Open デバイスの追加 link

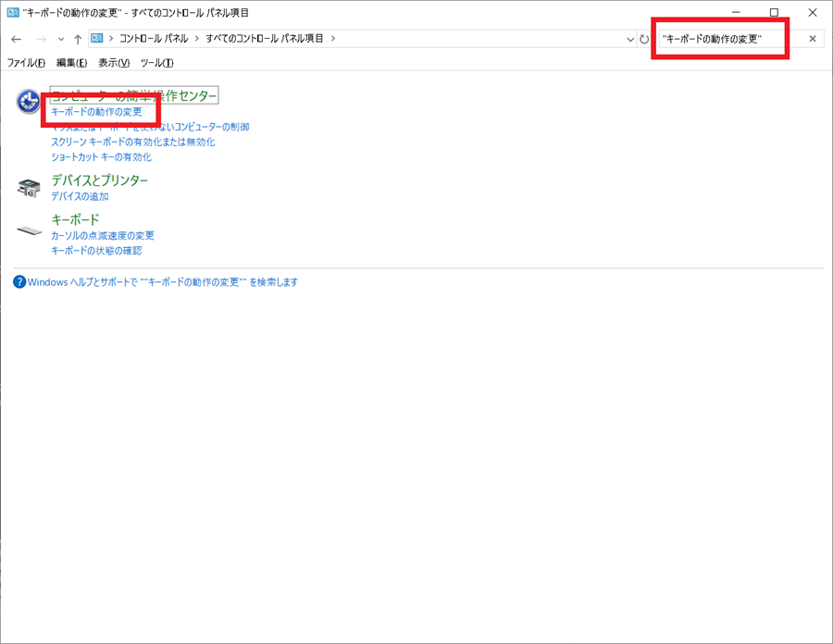[80, 196]
